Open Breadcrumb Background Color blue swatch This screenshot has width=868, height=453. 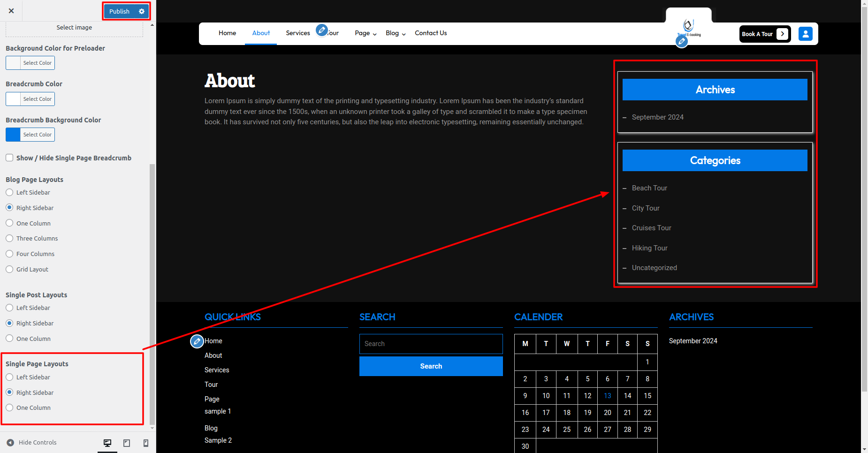pos(13,135)
